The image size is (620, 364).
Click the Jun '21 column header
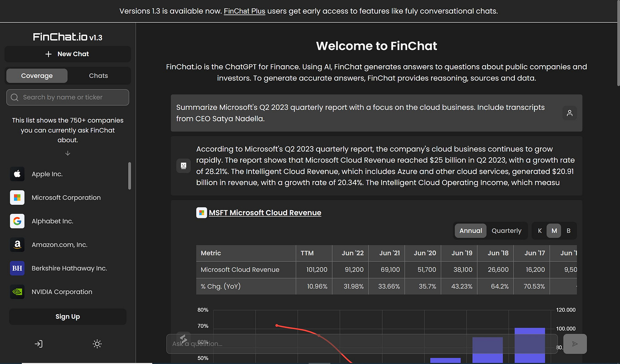[x=387, y=253]
